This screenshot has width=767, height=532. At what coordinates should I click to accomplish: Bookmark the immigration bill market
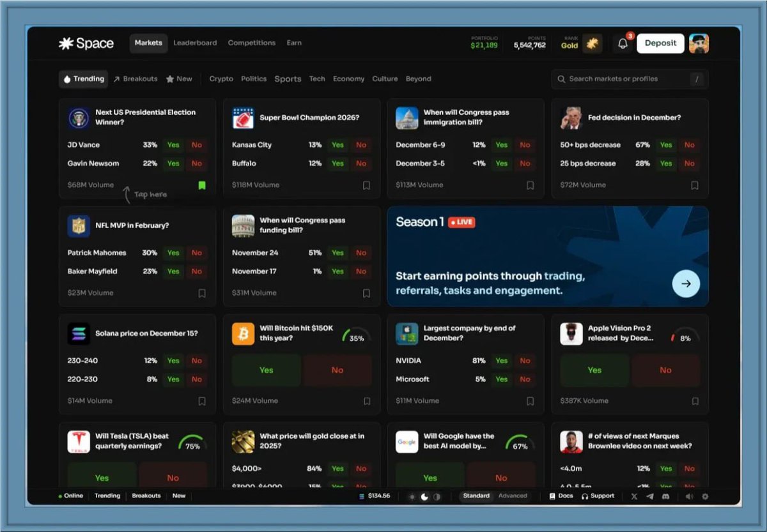tap(530, 185)
